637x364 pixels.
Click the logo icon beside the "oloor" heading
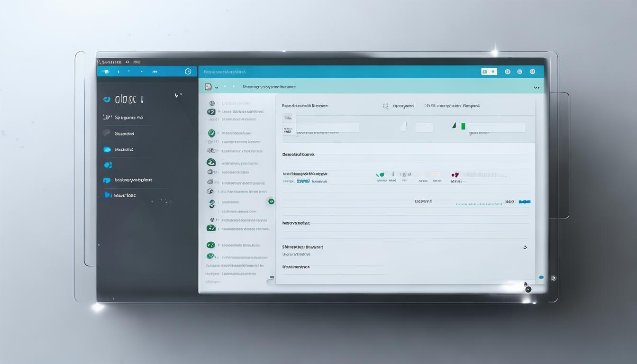(107, 99)
